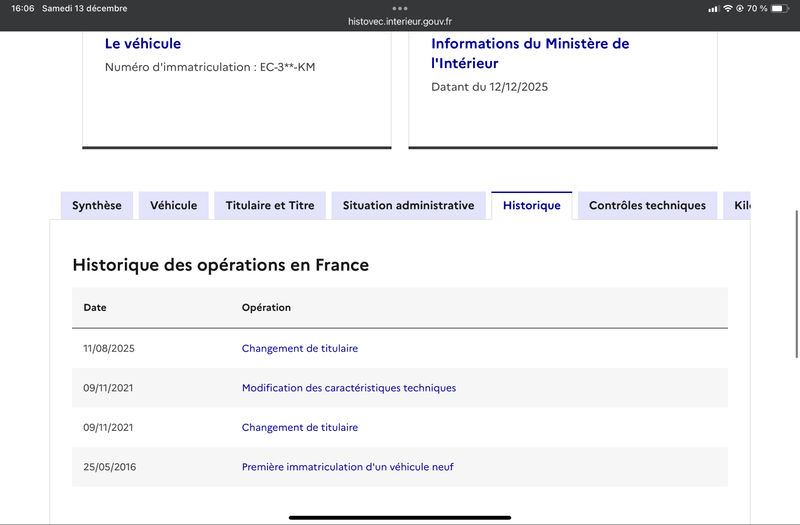The height and width of the screenshot is (525, 800).
Task: Select the Historique tab
Action: tap(531, 206)
